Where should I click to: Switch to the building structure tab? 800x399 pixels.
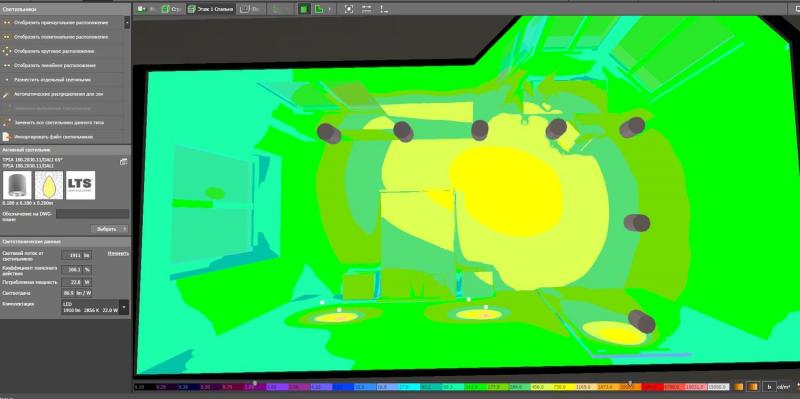(x=171, y=9)
